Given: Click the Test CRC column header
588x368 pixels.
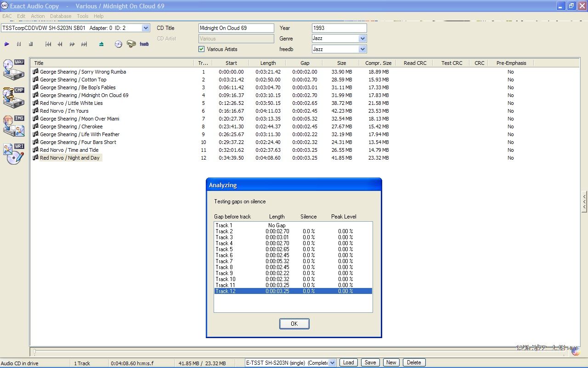Looking at the screenshot, I should point(452,63).
